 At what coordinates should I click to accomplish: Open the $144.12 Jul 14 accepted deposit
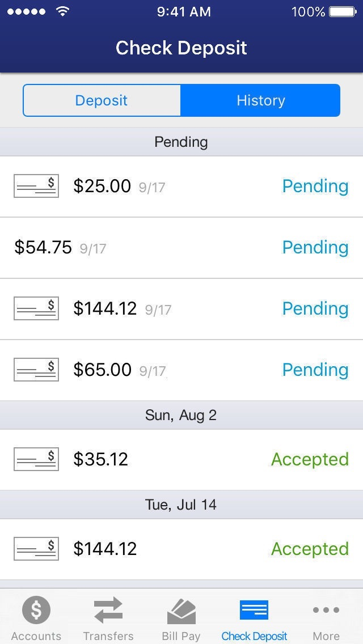(x=181, y=549)
